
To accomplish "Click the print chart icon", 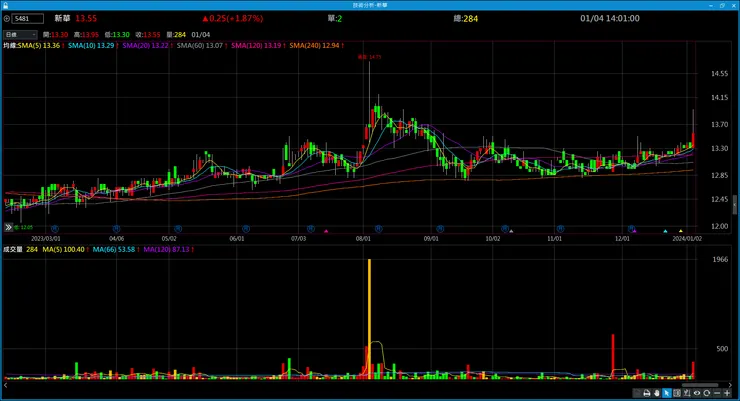I will click(x=647, y=393).
